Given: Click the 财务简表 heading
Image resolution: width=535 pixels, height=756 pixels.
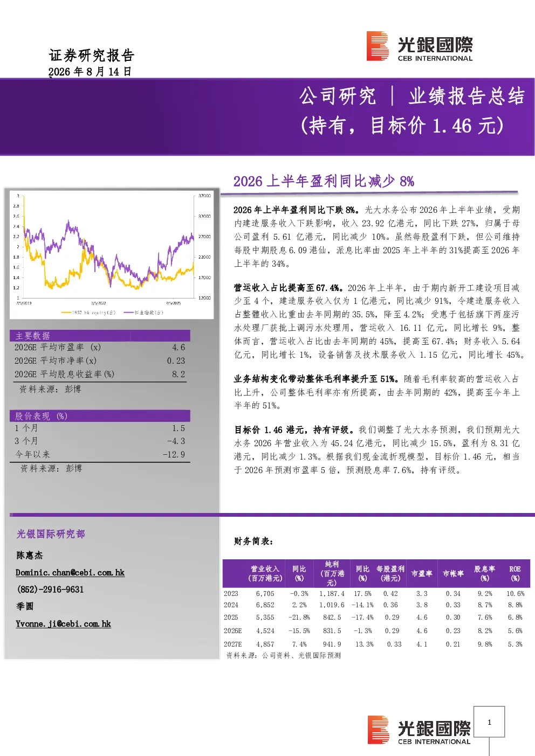Looking at the screenshot, I should point(253,541).
